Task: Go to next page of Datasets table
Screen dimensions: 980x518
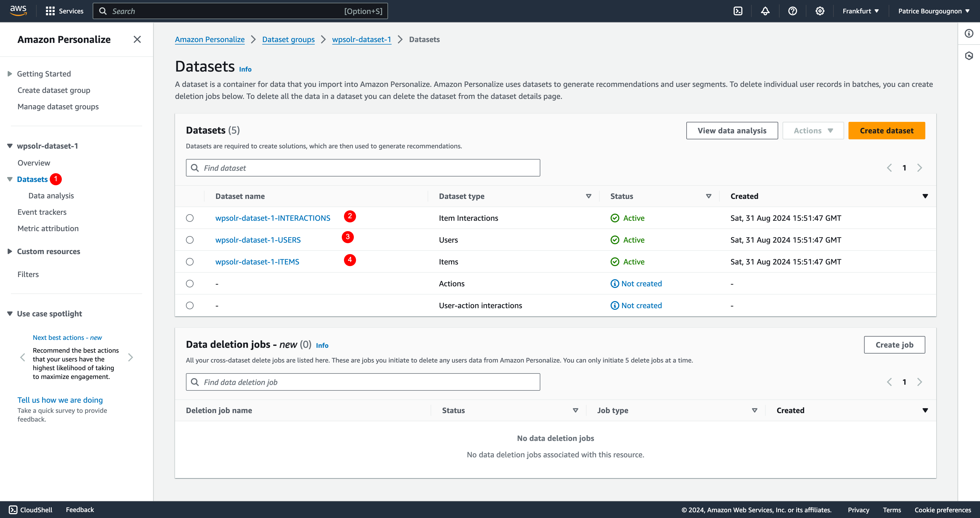Action: (920, 168)
